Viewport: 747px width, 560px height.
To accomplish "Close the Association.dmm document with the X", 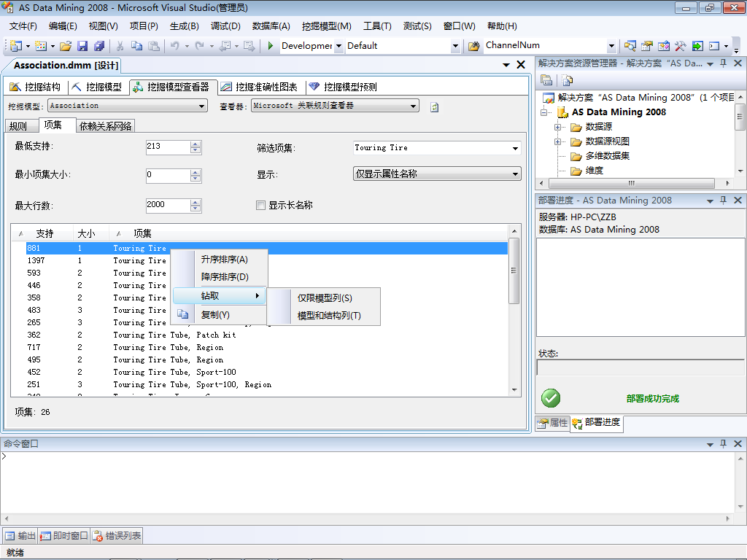I will tap(521, 65).
